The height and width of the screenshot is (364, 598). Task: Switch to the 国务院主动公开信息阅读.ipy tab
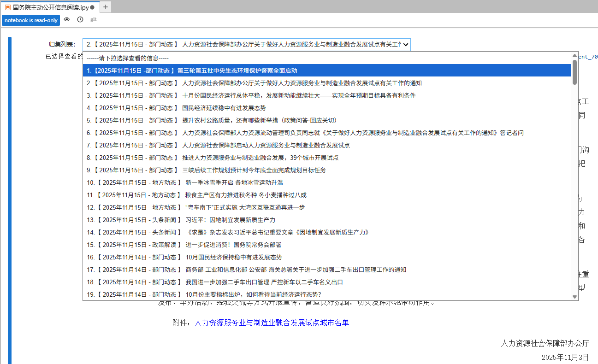coord(51,7)
